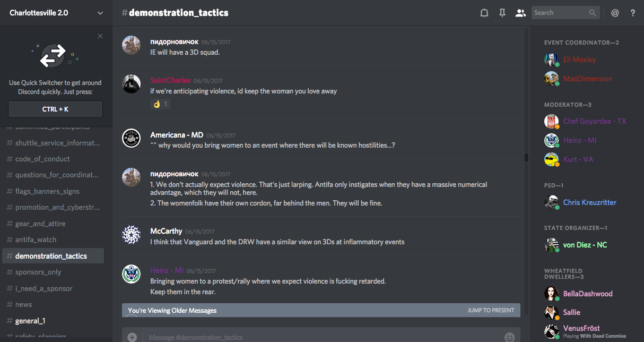Open the antifa_watch channel
Image resolution: width=644 pixels, height=342 pixels.
[36, 240]
